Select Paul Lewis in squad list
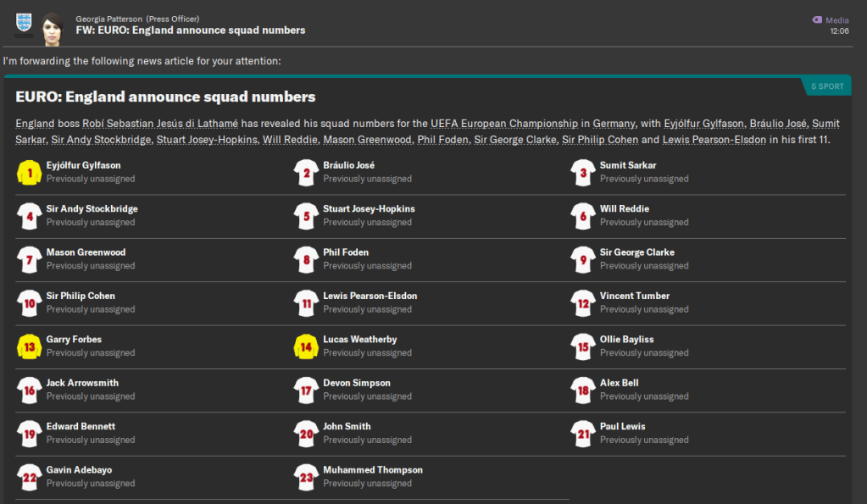Image resolution: width=867 pixels, height=504 pixels. click(x=622, y=426)
